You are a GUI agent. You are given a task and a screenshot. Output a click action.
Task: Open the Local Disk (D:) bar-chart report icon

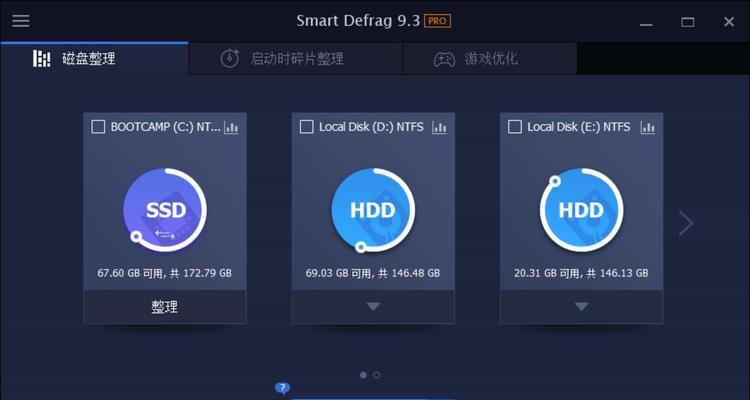(x=440, y=127)
